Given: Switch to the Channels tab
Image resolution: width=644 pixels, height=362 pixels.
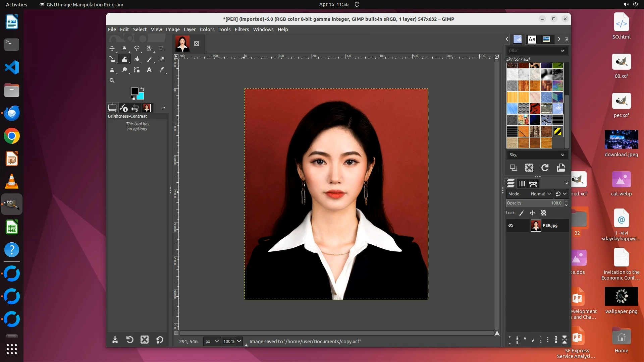Looking at the screenshot, I should [x=522, y=184].
